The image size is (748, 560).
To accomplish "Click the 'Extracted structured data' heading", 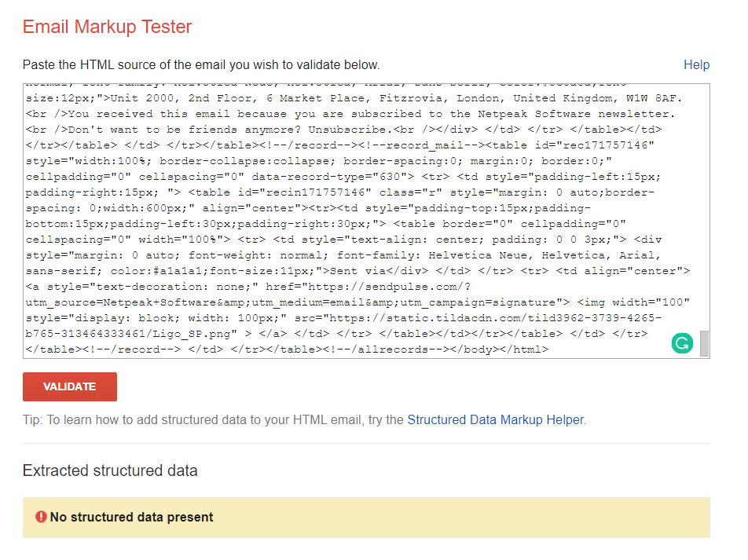I will click(x=110, y=470).
